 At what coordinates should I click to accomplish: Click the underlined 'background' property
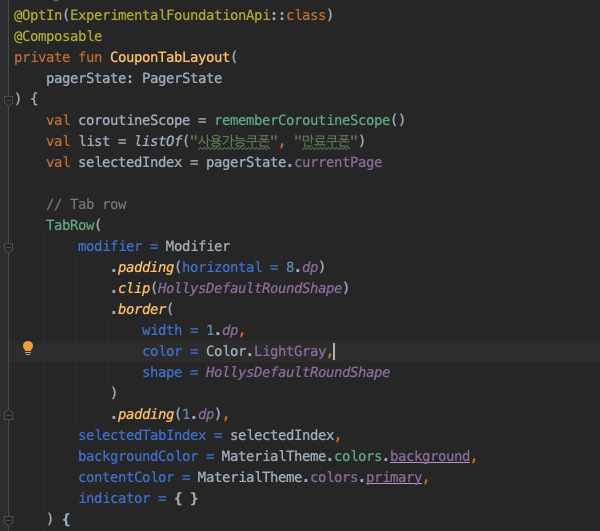point(430,456)
